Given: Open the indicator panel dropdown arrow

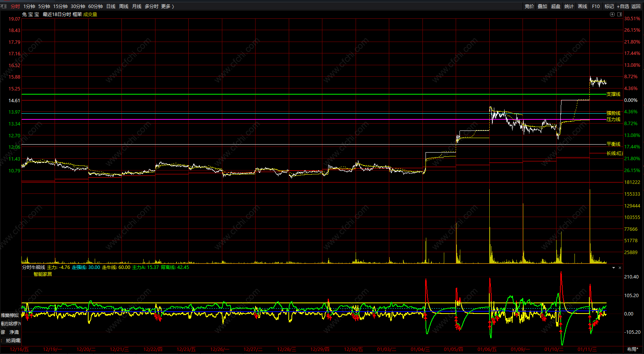Looking at the screenshot, I should (x=614, y=268).
